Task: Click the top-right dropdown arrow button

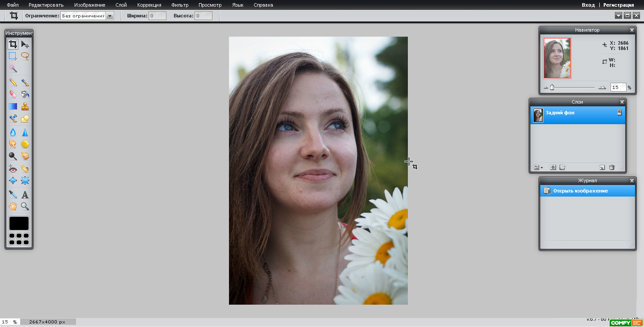Action: click(x=619, y=16)
